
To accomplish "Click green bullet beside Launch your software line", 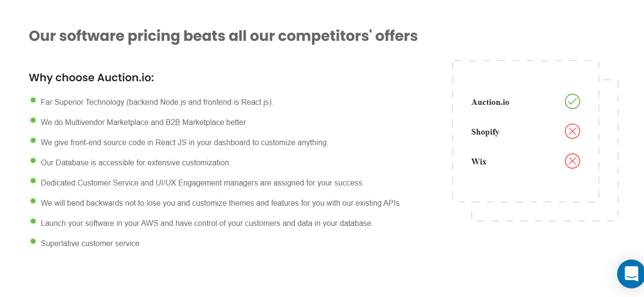I will pyautogui.click(x=33, y=221).
